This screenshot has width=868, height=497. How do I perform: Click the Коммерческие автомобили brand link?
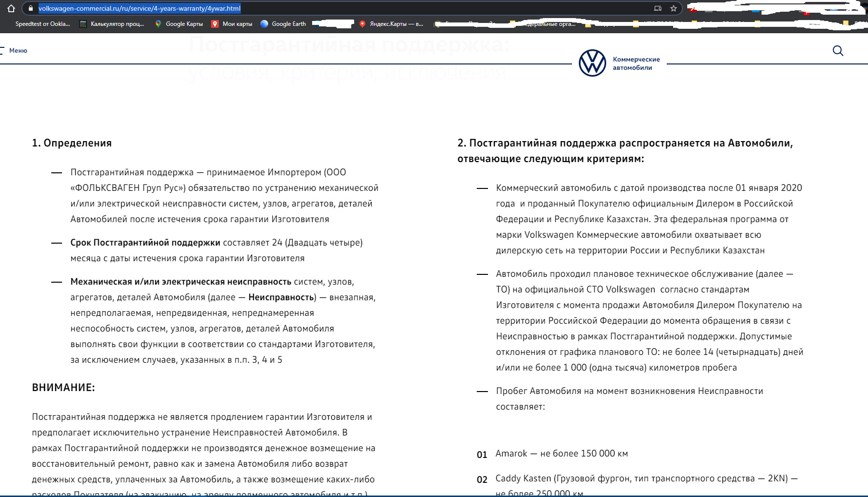(x=636, y=63)
